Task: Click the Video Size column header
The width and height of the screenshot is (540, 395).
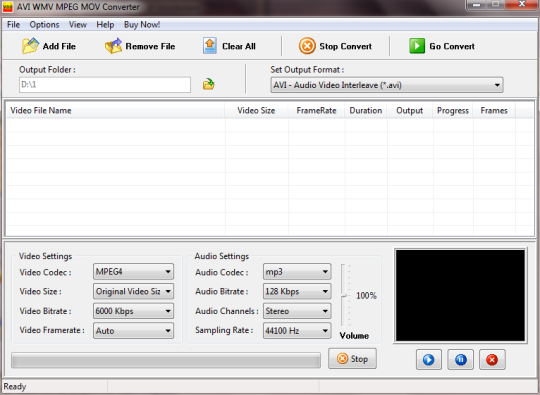Action: [x=256, y=111]
